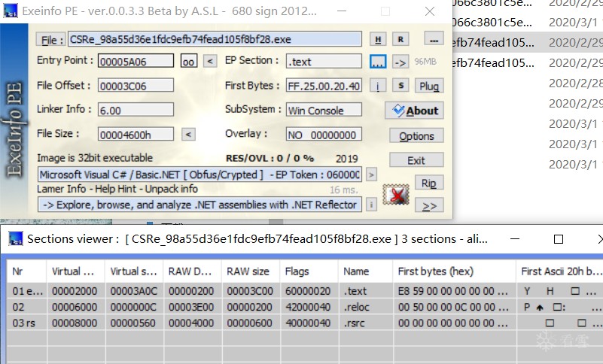The width and height of the screenshot is (603, 364).
Task: Click the '<' button beside File Size
Action: 188,134
